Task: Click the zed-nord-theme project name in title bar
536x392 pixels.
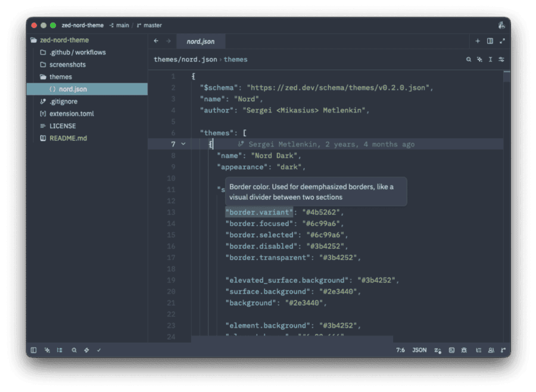Action: tap(82, 25)
